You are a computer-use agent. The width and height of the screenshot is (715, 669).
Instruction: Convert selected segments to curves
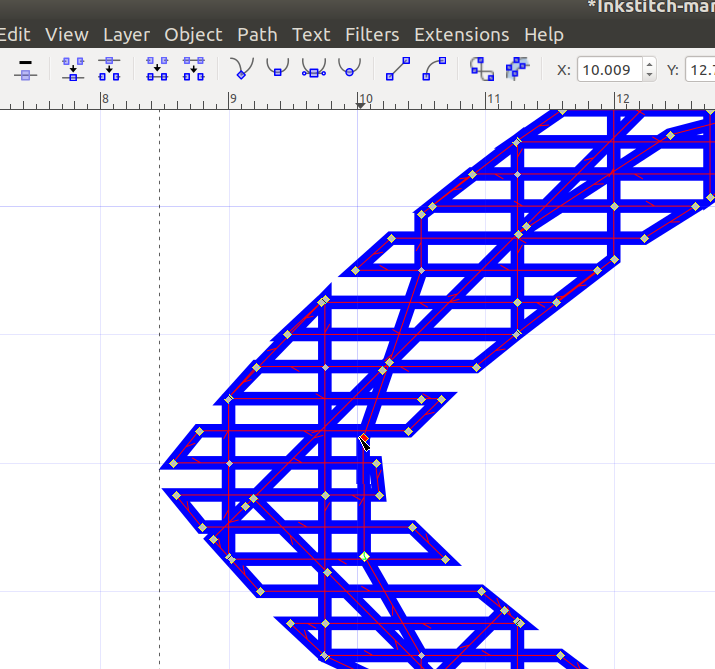click(x=434, y=68)
